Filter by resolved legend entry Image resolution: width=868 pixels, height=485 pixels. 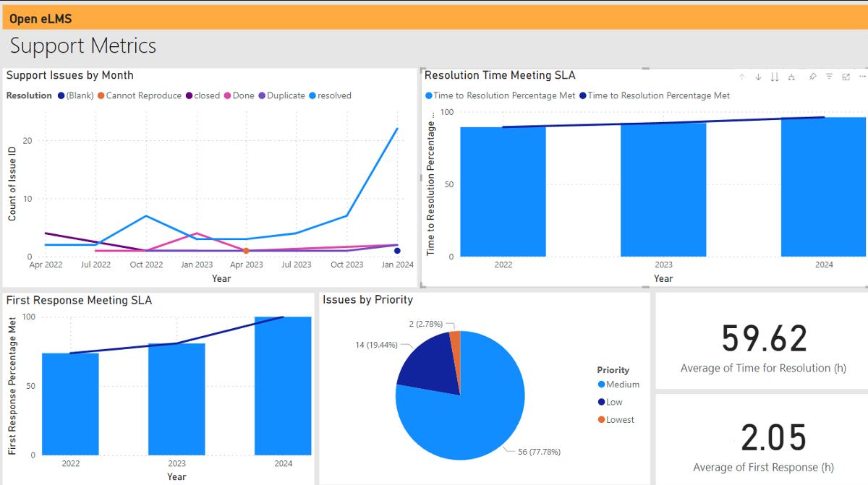point(330,95)
